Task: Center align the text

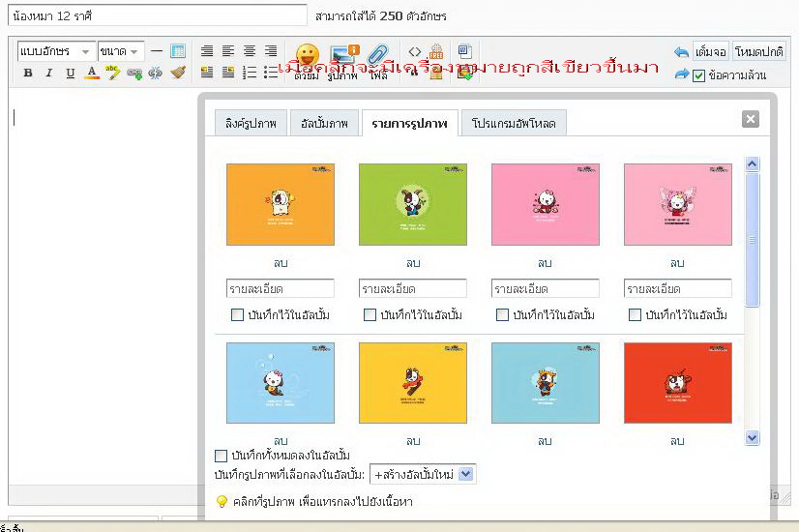Action: pyautogui.click(x=250, y=51)
